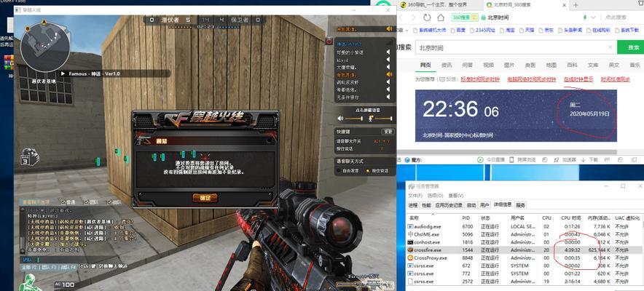Reload the browser page
This screenshot has height=291, width=644.
pos(427,17)
